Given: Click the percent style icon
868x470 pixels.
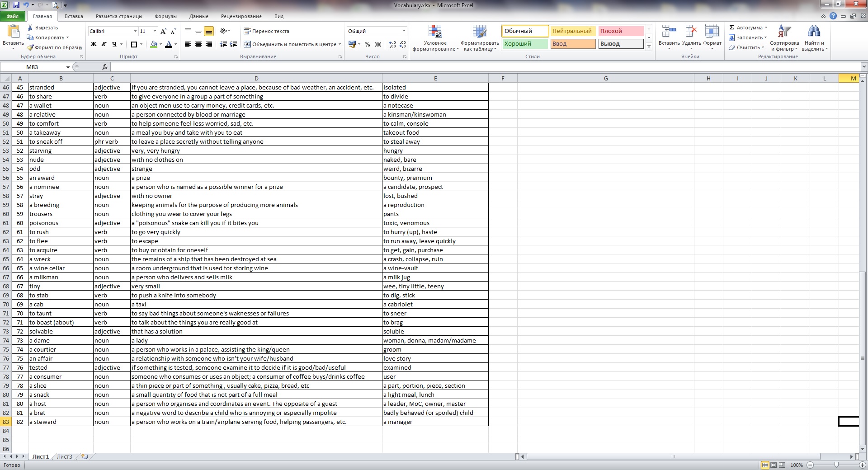Looking at the screenshot, I should pos(367,44).
